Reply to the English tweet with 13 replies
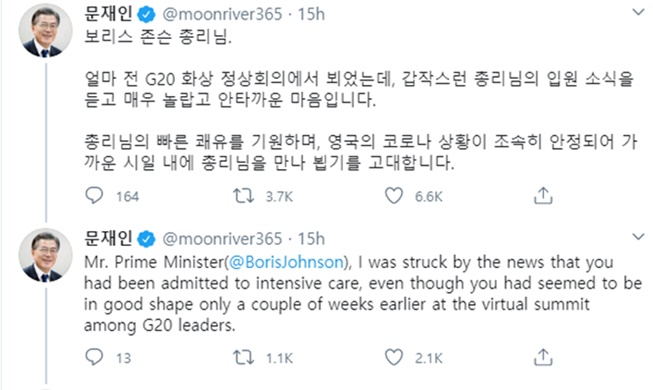The height and width of the screenshot is (390, 653). click(94, 357)
